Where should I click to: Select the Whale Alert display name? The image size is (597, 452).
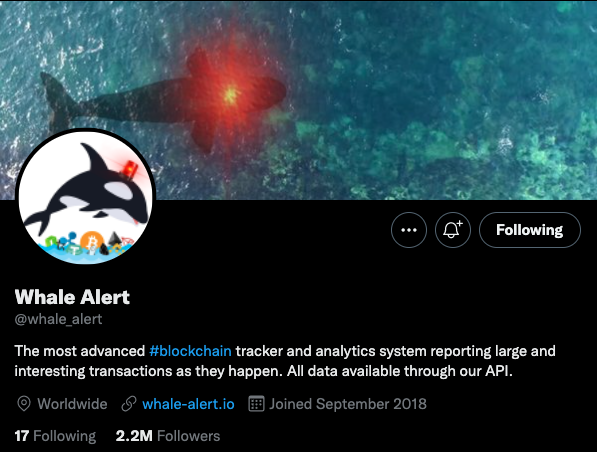(72, 297)
